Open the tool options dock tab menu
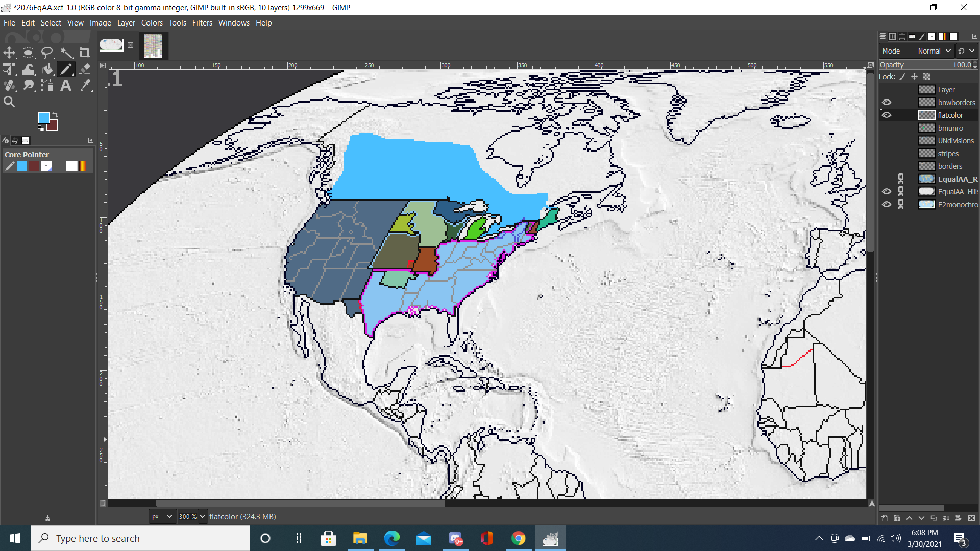This screenshot has width=980, height=551. (x=91, y=140)
